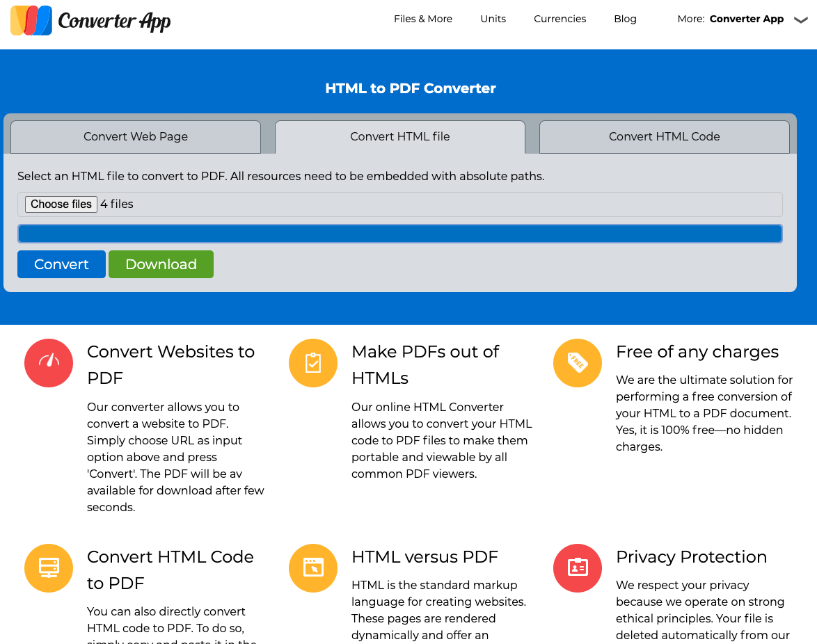The image size is (817, 644).
Task: Click the ID card icon beside Privacy Protection
Action: 577,568
